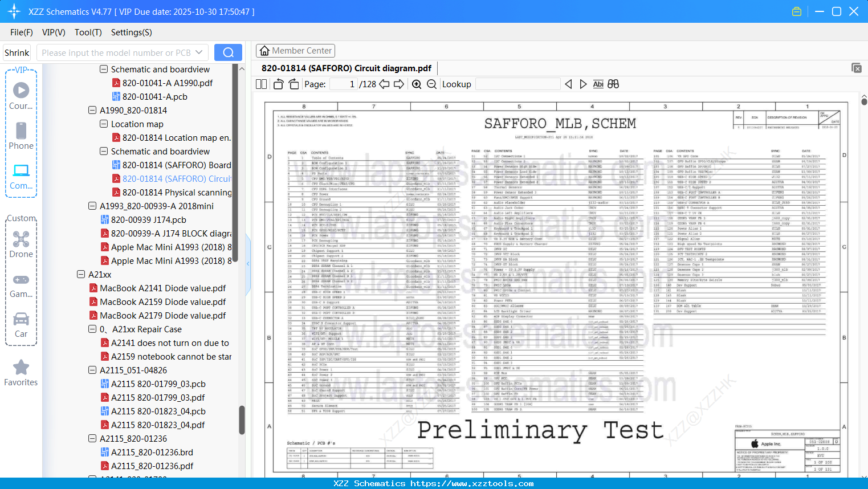Open the Tool(T) menu
The width and height of the screenshot is (868, 489).
click(x=88, y=32)
